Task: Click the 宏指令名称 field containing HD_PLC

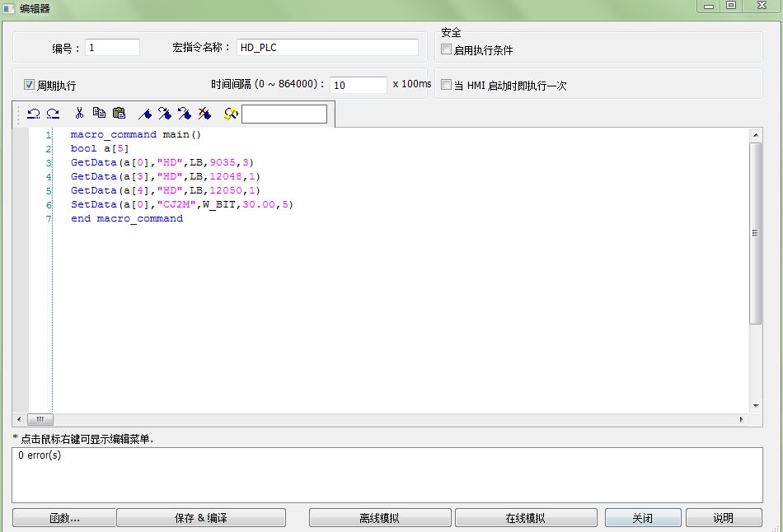Action: pyautogui.click(x=327, y=48)
